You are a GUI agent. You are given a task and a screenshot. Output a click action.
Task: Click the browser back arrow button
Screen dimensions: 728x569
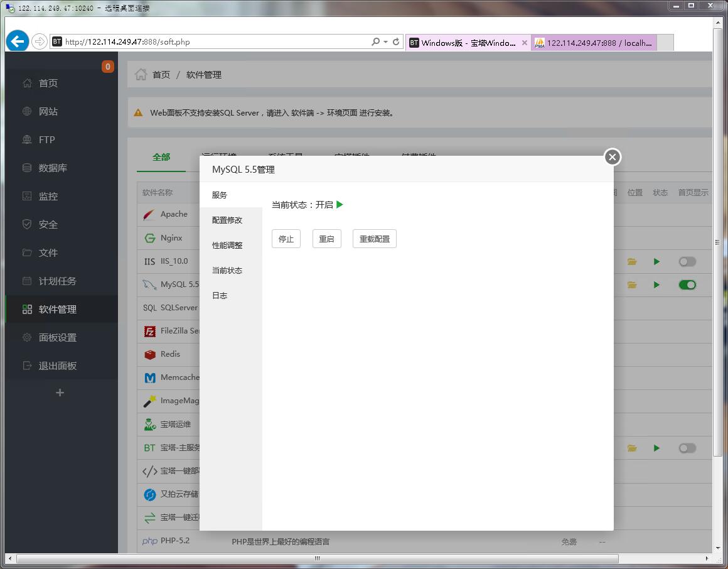point(17,41)
